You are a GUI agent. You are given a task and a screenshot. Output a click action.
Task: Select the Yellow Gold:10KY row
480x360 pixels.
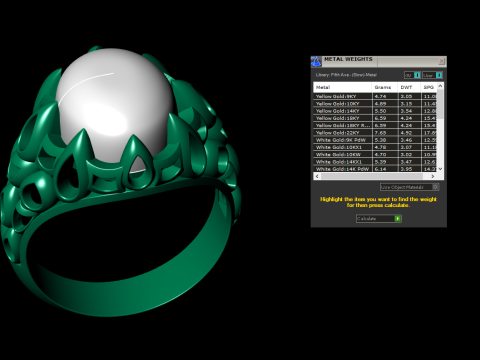click(x=375, y=104)
